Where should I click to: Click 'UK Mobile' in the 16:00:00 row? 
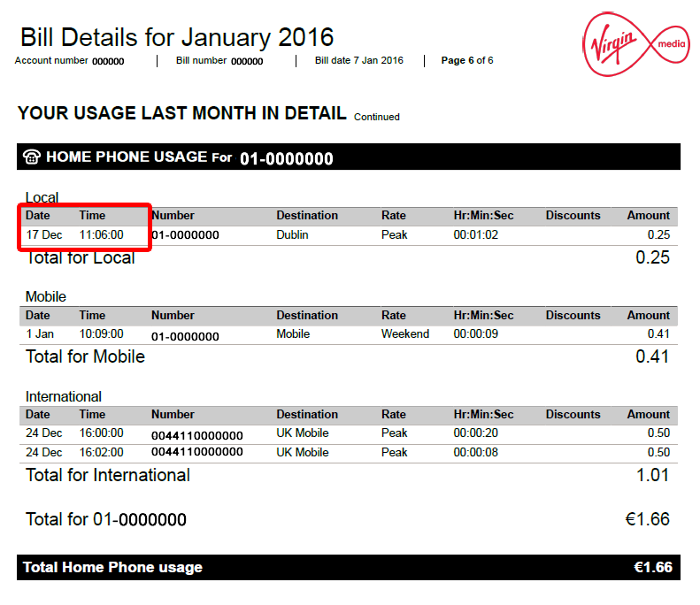303,433
